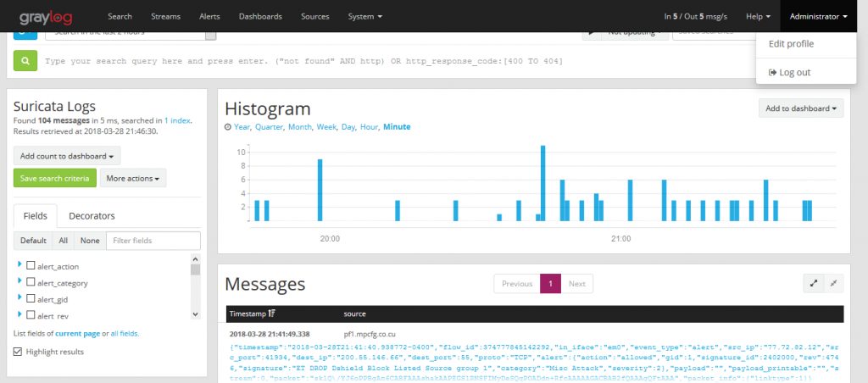
Task: Click the tallest histogram bar
Action: (x=543, y=183)
